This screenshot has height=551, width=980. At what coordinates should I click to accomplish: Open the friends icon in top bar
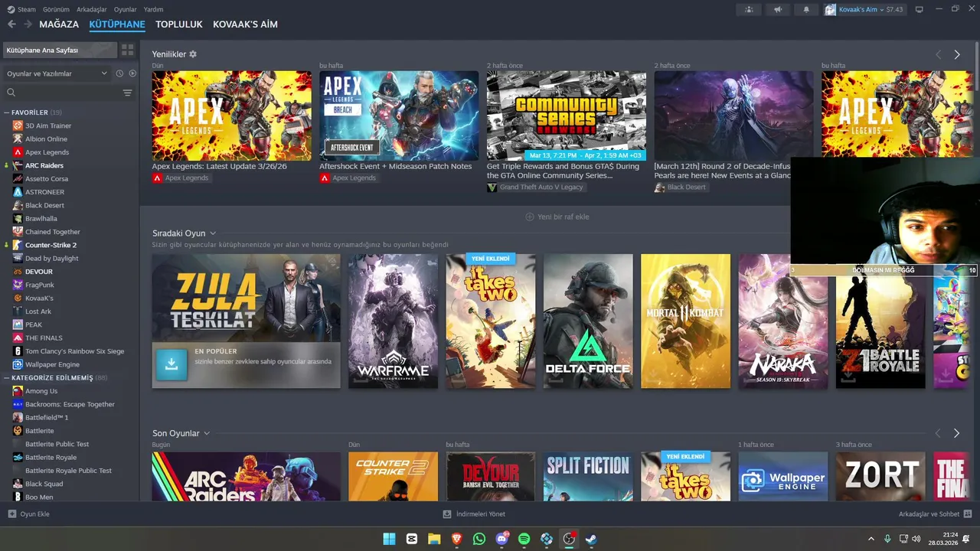point(749,9)
